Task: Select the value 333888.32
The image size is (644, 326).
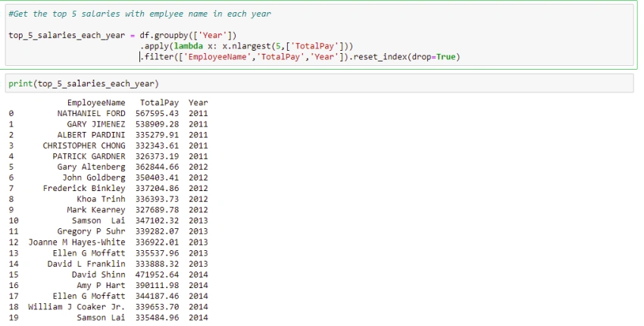Action: pyautogui.click(x=158, y=264)
